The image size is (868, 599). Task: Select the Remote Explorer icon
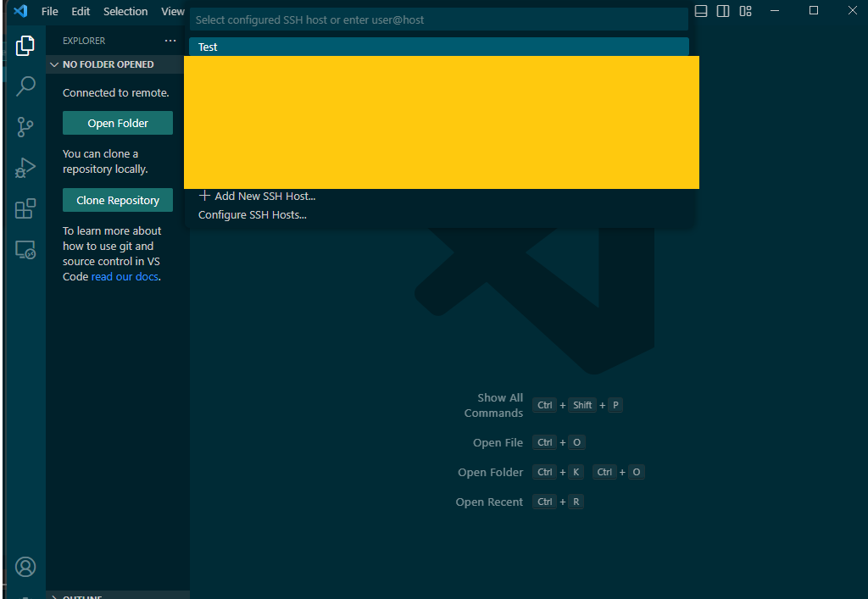25,248
